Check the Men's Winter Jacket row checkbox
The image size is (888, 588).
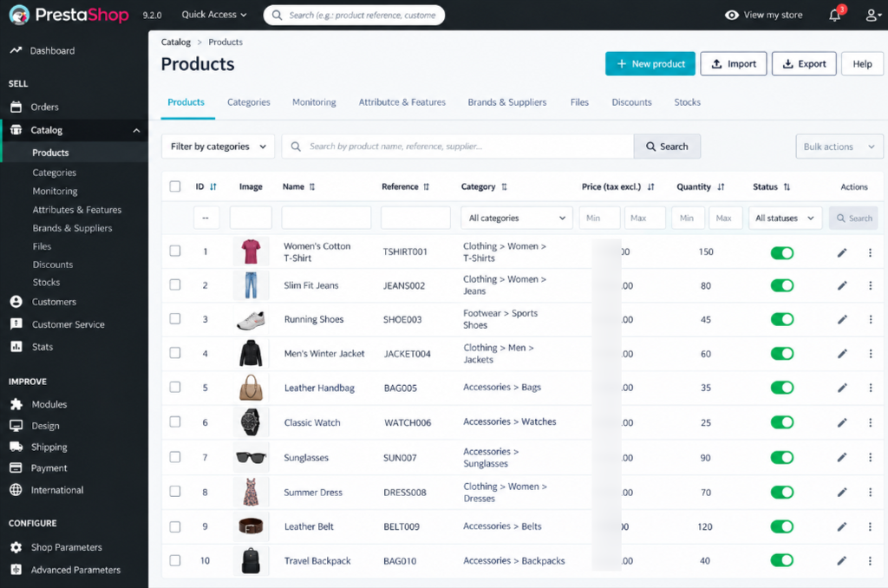pyautogui.click(x=175, y=352)
